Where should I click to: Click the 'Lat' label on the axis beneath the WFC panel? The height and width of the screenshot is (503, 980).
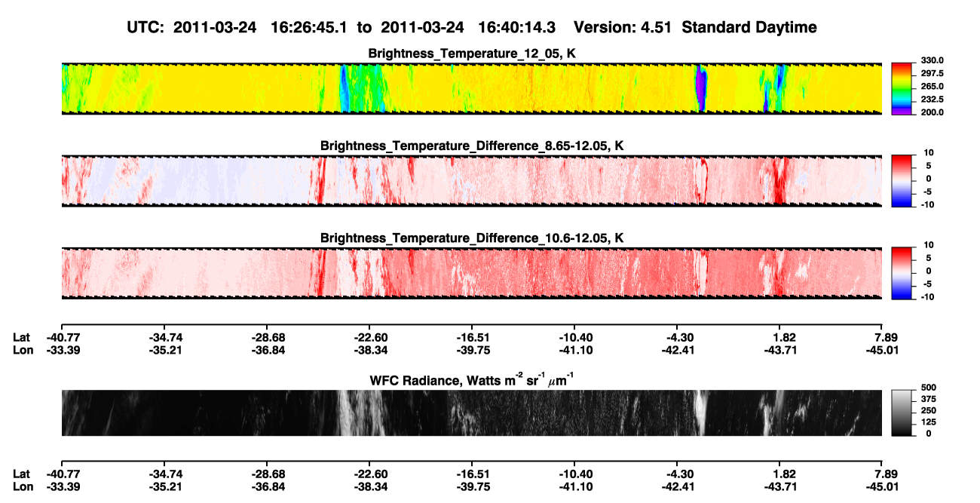[21, 474]
